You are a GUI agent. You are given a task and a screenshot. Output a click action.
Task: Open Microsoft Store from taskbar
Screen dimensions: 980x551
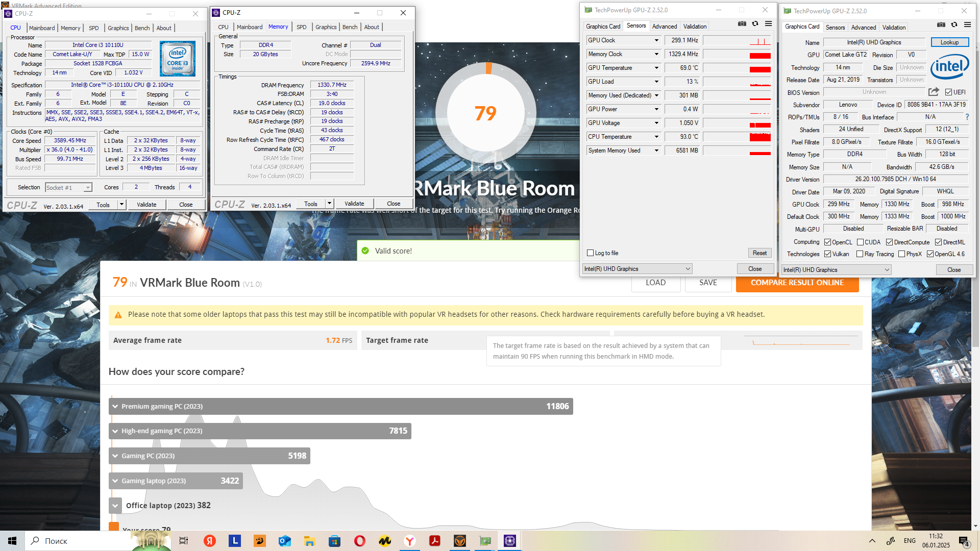(335, 541)
